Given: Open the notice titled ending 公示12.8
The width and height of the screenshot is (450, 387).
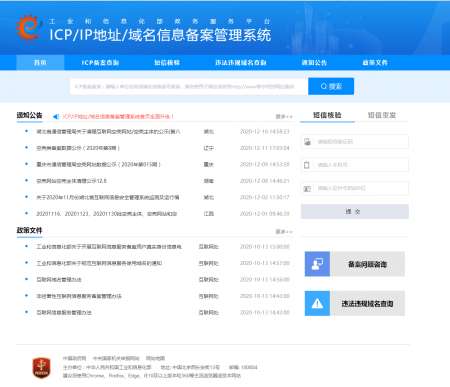Looking at the screenshot, I should tap(71, 181).
